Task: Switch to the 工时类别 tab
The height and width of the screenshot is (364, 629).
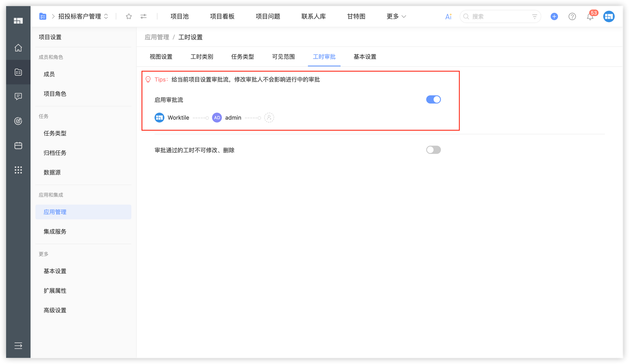Action: [x=202, y=57]
